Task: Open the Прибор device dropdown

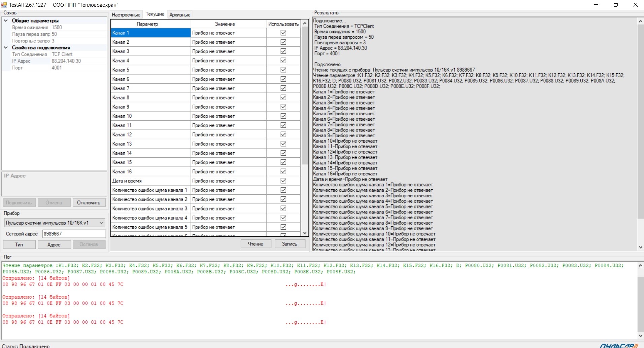Action: click(101, 223)
